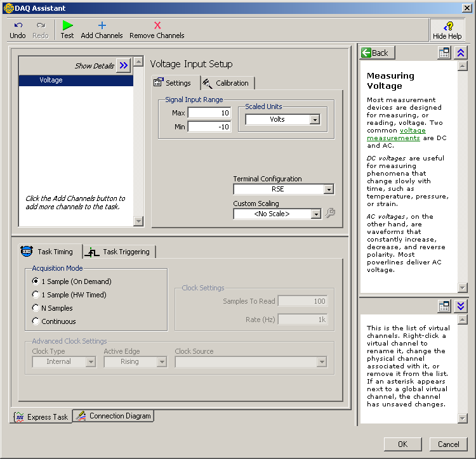Click the Min input range field
The height and width of the screenshot is (459, 476).
pyautogui.click(x=209, y=127)
